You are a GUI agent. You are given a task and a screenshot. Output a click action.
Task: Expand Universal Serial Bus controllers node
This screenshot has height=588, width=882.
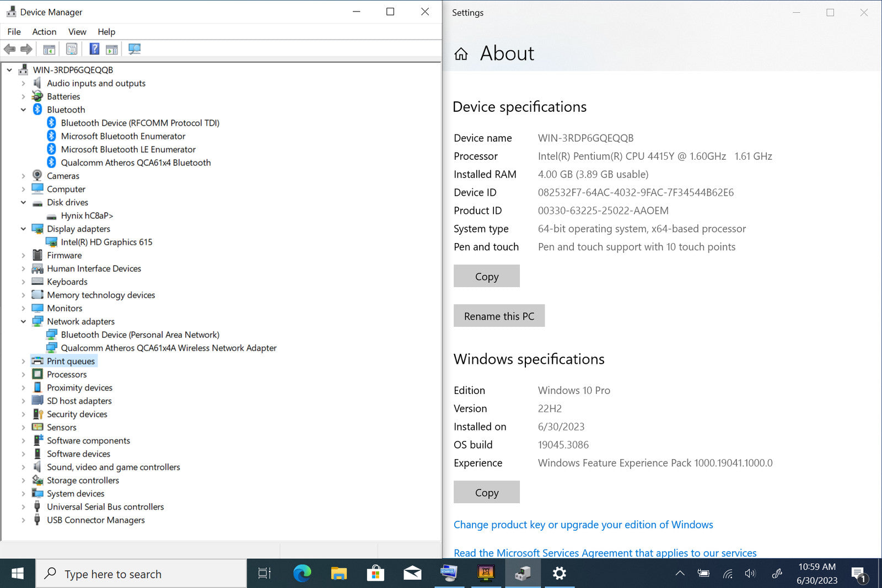pos(23,507)
